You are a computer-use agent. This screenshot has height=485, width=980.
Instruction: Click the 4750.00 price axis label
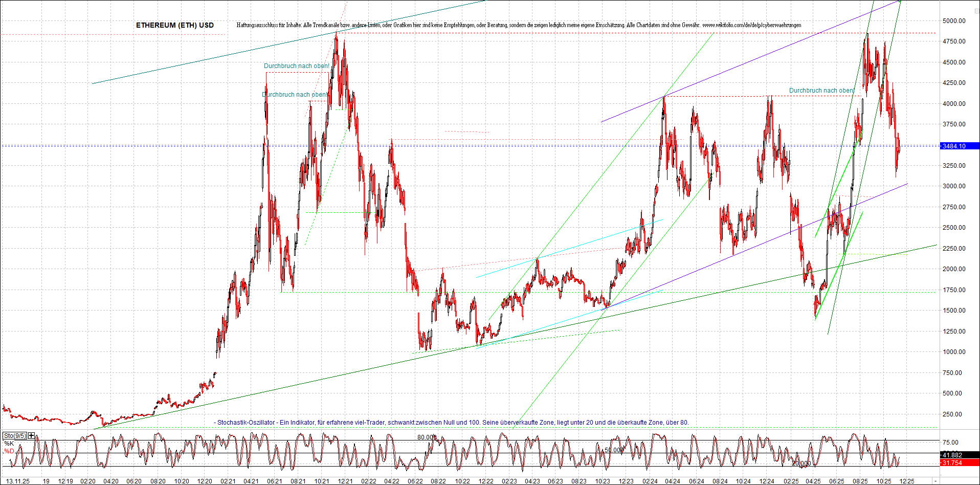point(954,41)
